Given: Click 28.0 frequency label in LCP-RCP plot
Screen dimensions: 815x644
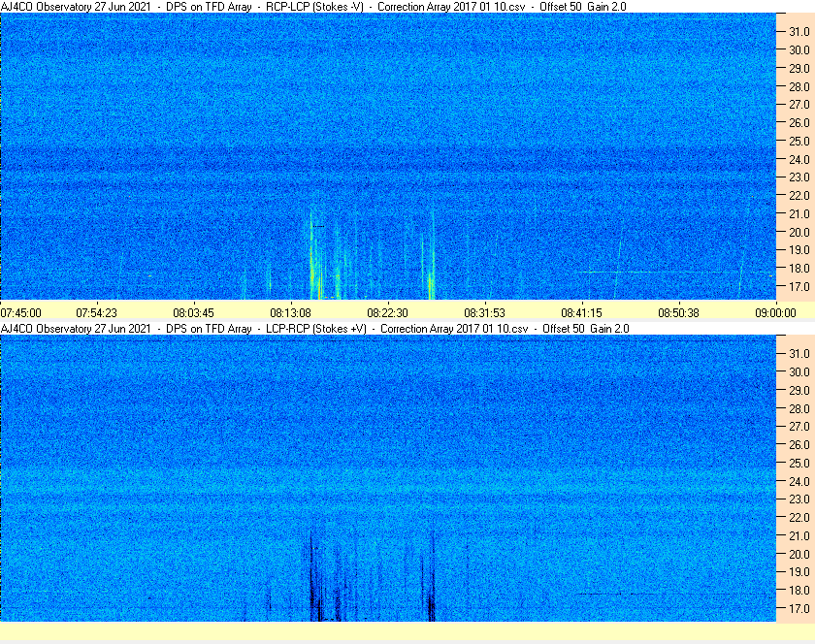Looking at the screenshot, I should tap(799, 408).
